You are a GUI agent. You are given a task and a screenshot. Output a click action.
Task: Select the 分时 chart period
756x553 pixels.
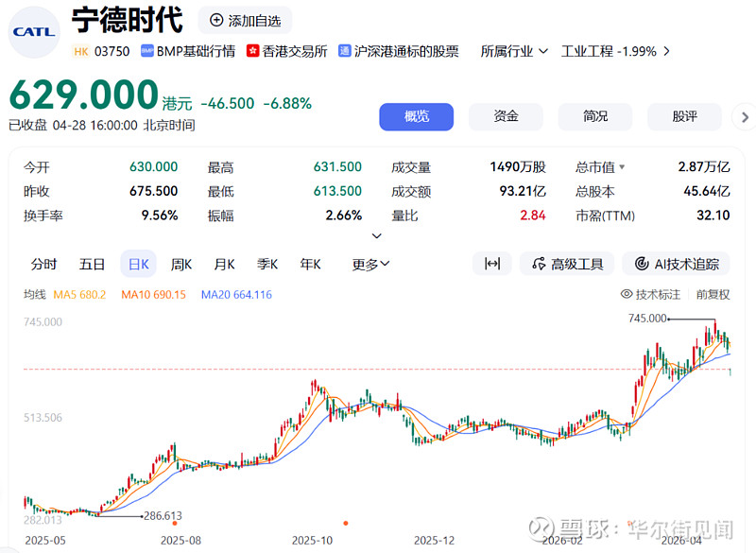43,264
